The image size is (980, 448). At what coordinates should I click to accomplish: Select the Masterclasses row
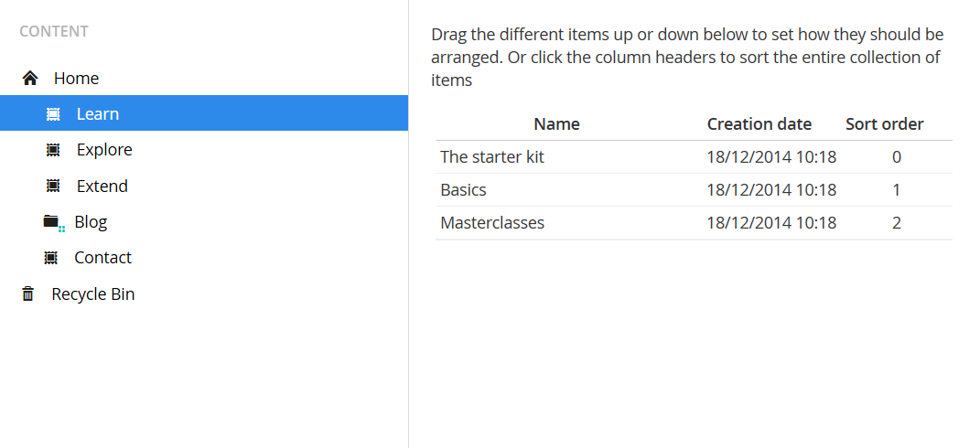(492, 223)
